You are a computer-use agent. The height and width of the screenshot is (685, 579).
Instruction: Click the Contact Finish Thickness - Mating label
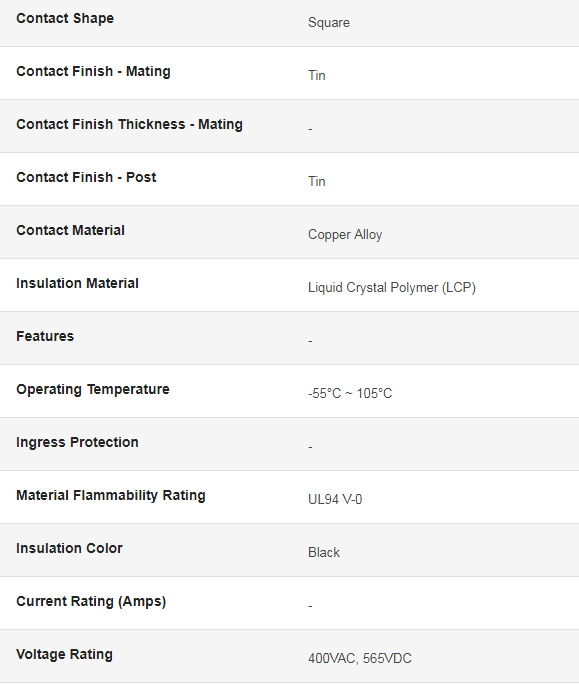click(129, 124)
